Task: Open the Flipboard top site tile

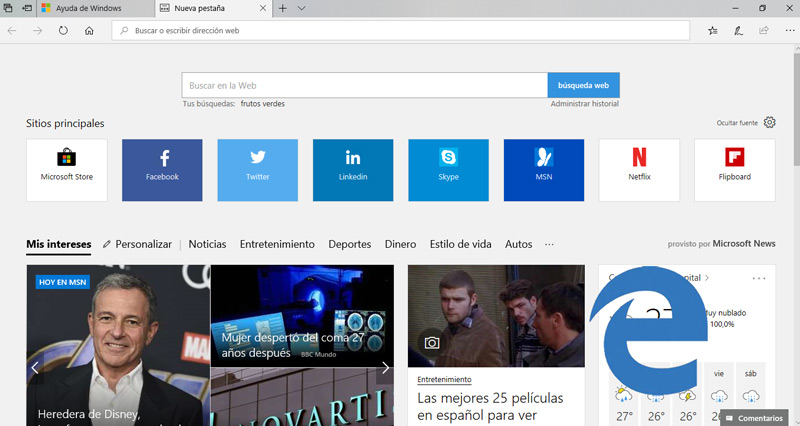Action: [735, 170]
